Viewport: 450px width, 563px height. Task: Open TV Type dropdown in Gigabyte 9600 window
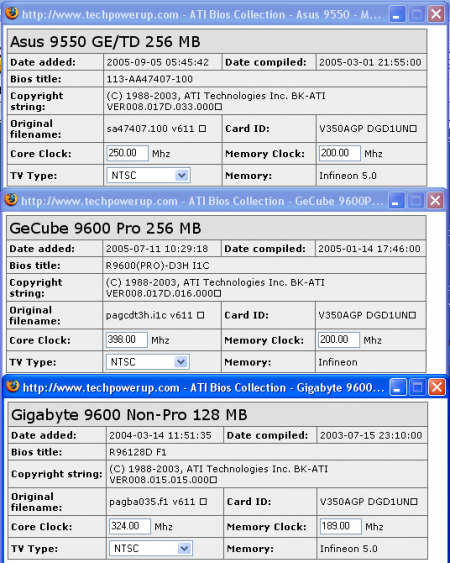click(x=151, y=548)
